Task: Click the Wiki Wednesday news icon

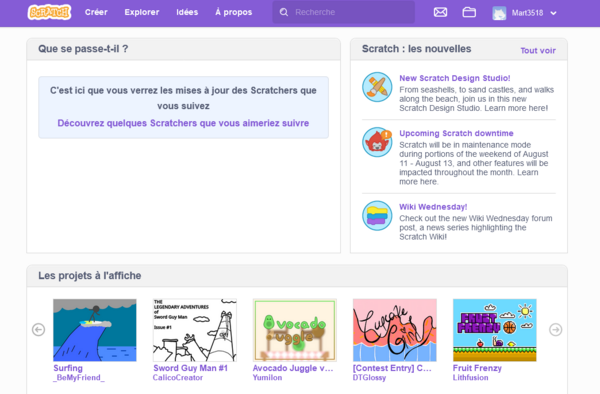Action: (x=377, y=215)
